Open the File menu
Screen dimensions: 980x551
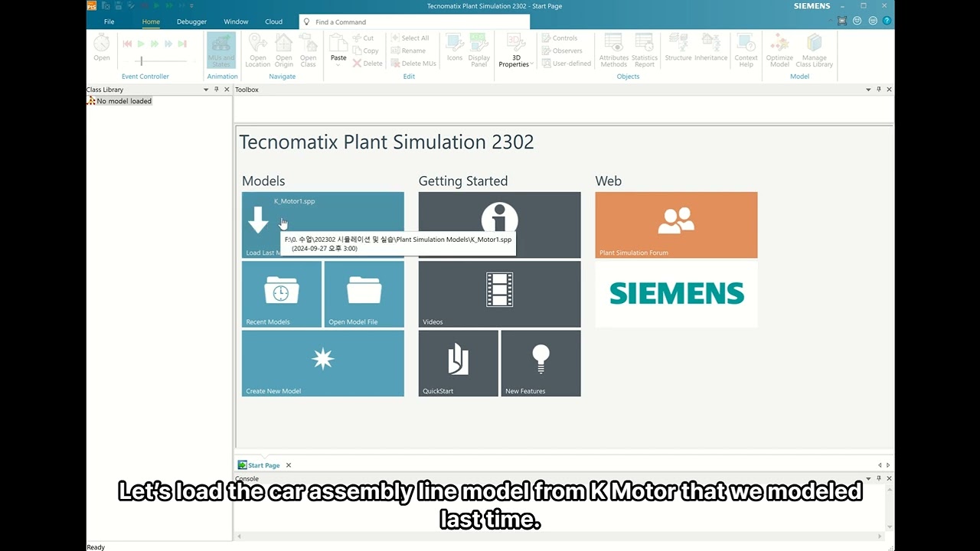(x=109, y=21)
